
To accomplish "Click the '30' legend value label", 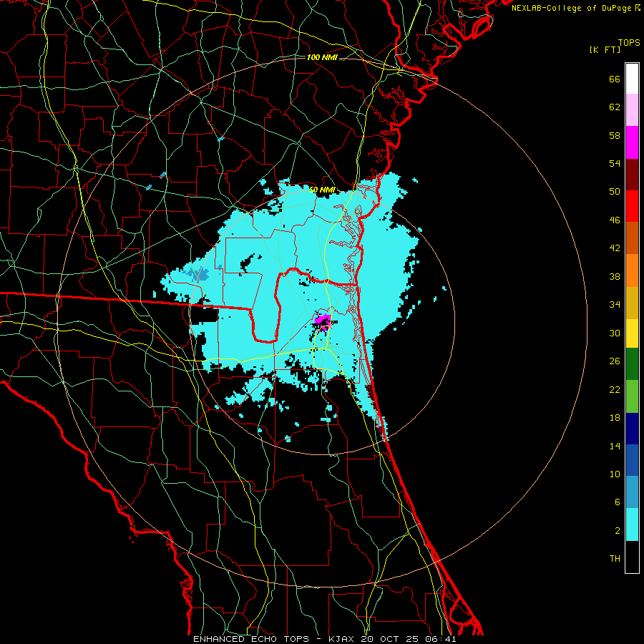I will [615, 333].
